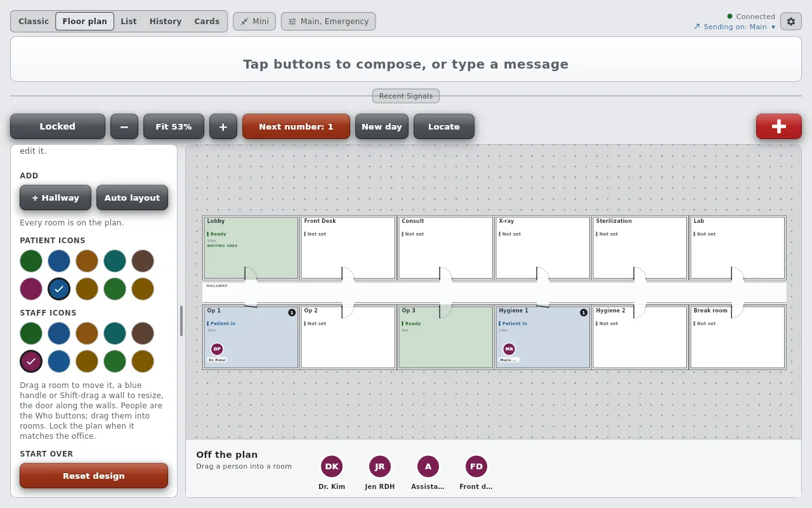The height and width of the screenshot is (508, 812).
Task: Go to the History tab
Action: [166, 22]
